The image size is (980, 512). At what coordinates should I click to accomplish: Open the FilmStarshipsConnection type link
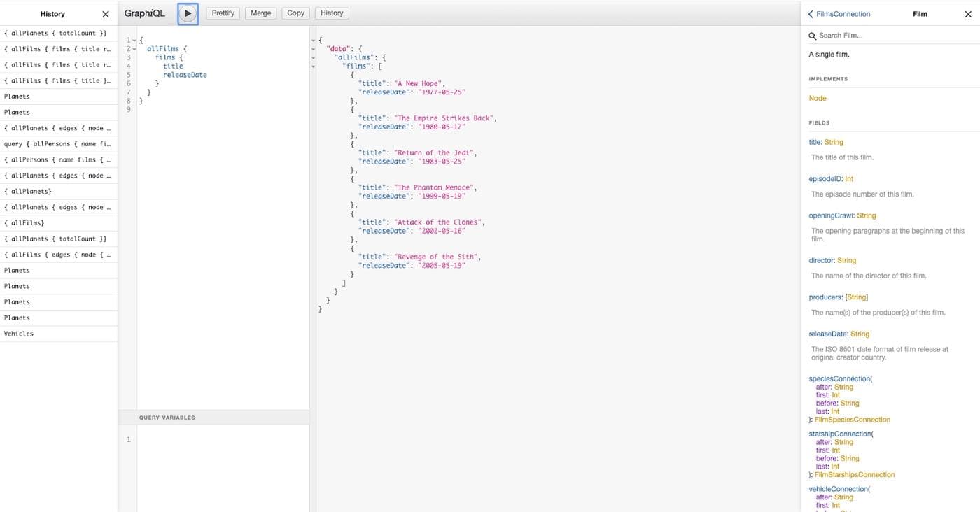[854, 475]
